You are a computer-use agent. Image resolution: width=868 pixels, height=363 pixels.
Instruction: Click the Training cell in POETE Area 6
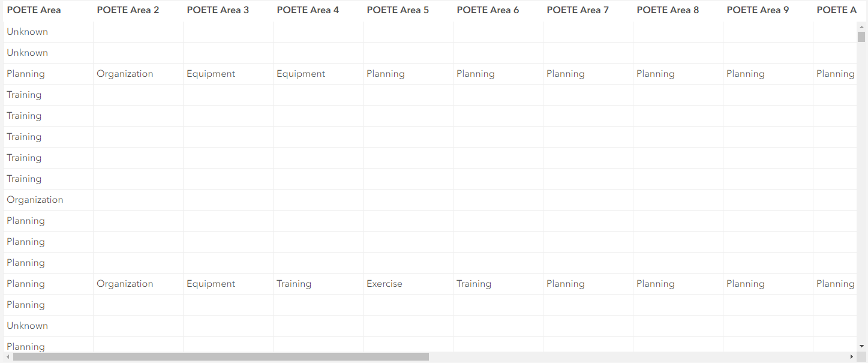[x=474, y=284]
